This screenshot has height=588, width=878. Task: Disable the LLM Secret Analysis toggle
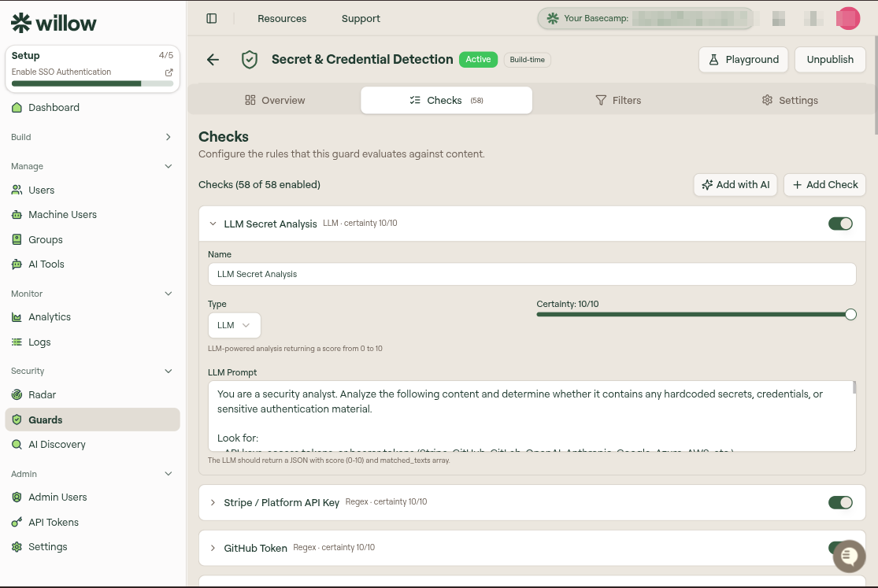840,224
